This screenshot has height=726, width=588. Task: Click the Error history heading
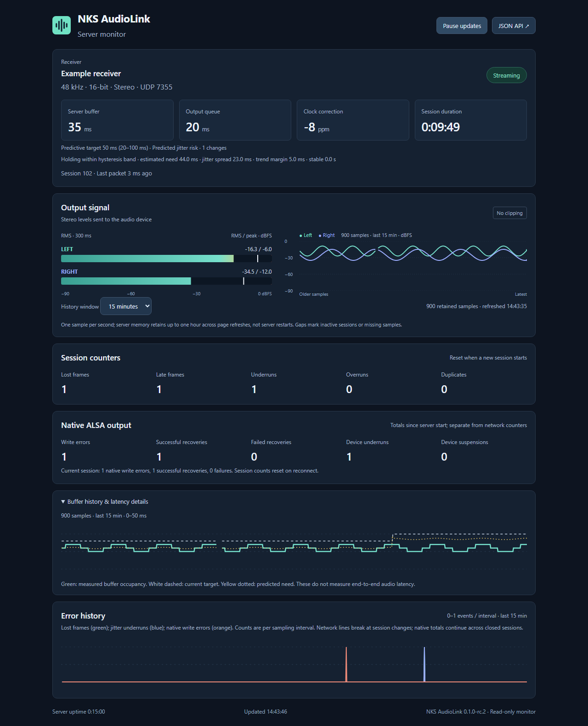(x=83, y=616)
